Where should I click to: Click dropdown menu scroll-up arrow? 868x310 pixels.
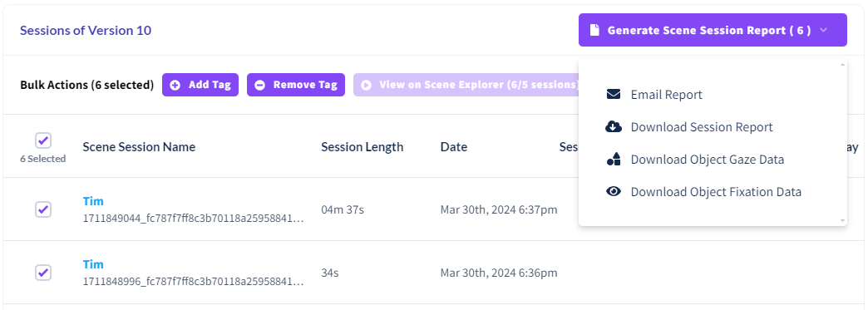[x=842, y=65]
